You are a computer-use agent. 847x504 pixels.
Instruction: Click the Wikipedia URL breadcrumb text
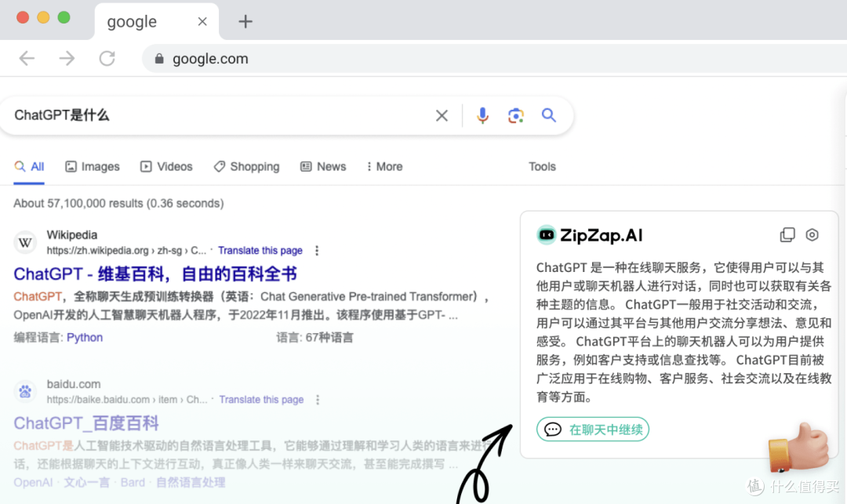click(126, 250)
